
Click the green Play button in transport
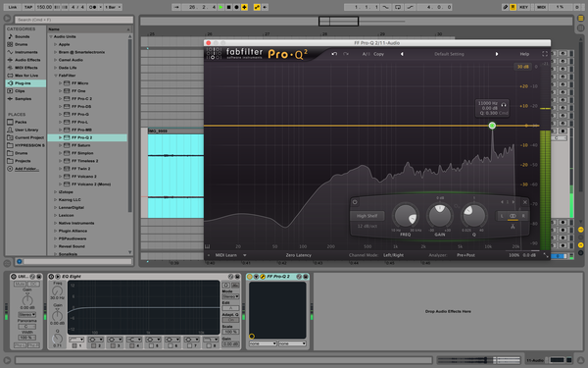[220, 7]
